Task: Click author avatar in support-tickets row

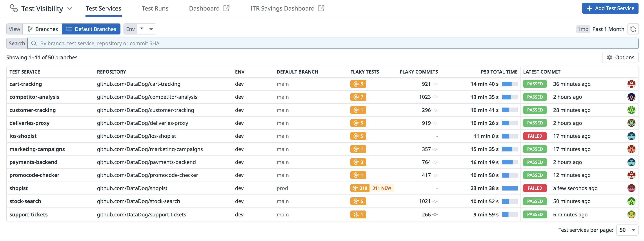Action: pos(631,214)
